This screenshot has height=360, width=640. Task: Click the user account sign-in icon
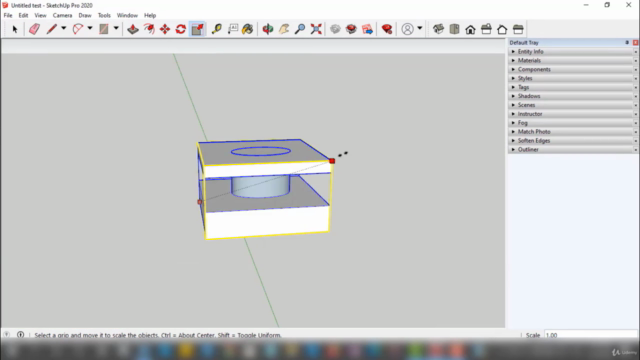point(407,29)
